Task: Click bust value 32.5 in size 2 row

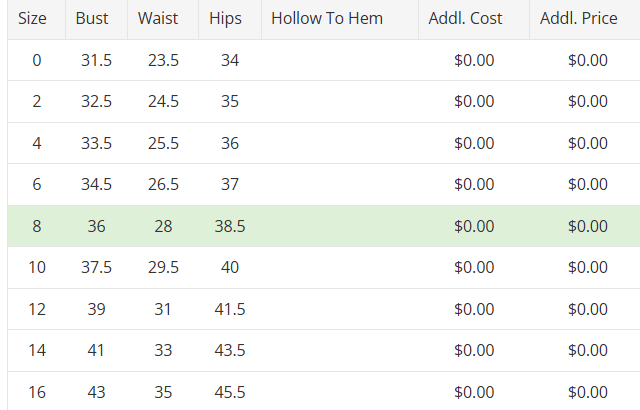Action: tap(96, 102)
